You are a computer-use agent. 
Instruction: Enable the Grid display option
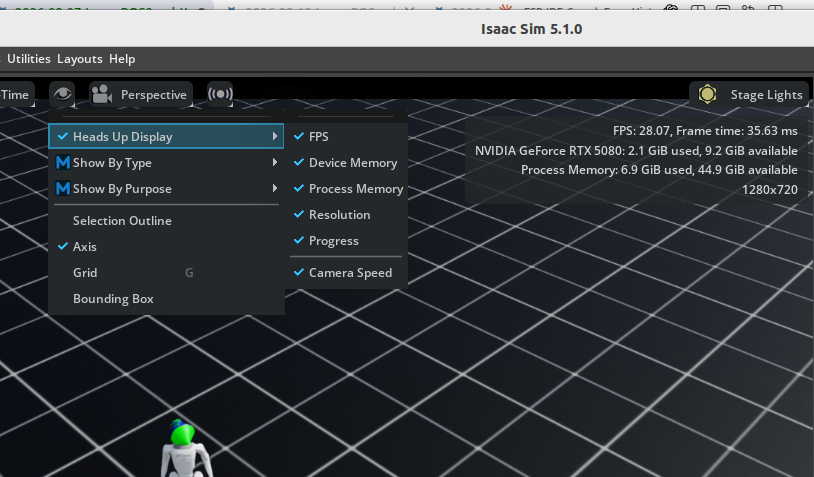(166, 272)
